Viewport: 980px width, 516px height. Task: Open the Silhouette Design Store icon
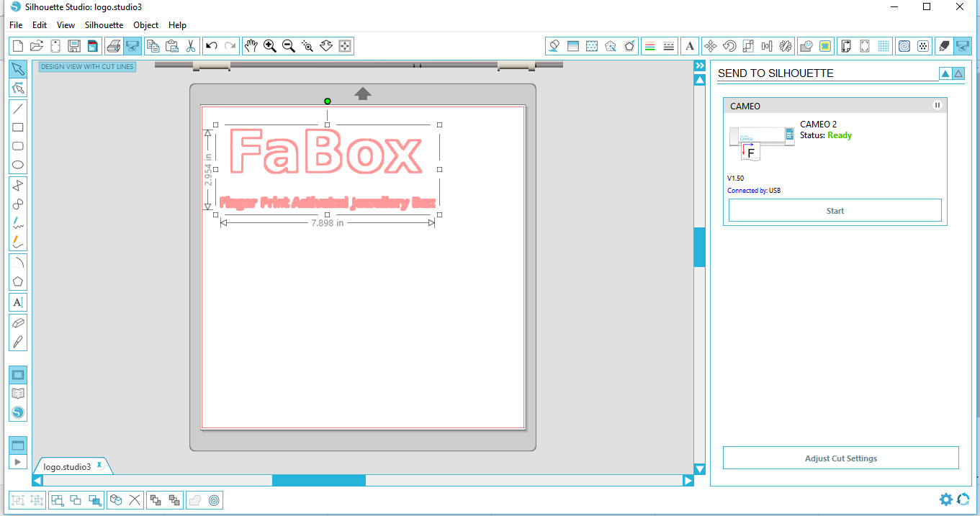point(18,412)
